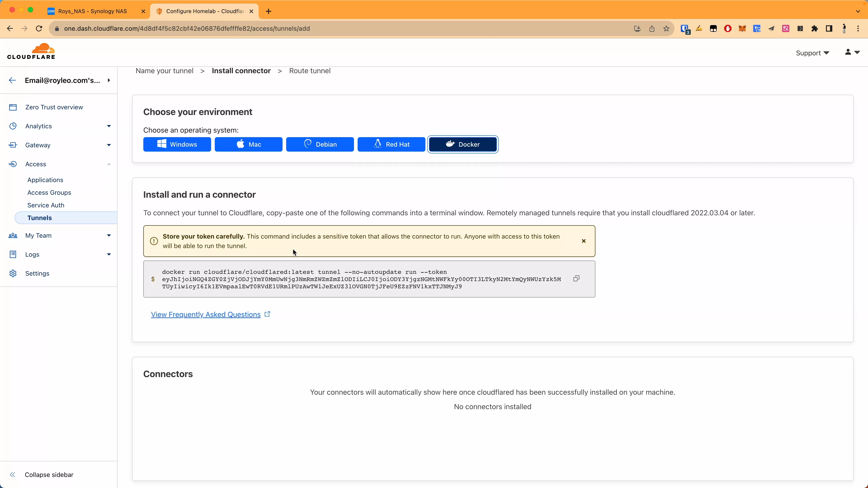Click the My Team people icon

(13, 235)
